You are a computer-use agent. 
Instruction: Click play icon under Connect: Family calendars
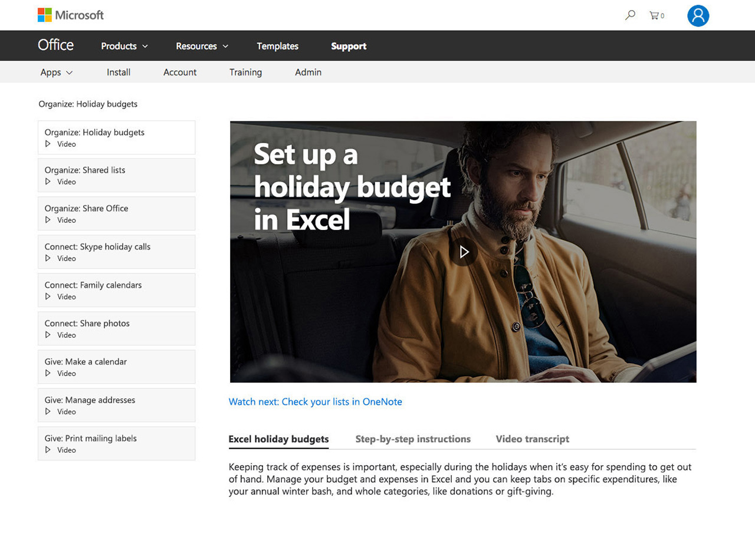48,297
